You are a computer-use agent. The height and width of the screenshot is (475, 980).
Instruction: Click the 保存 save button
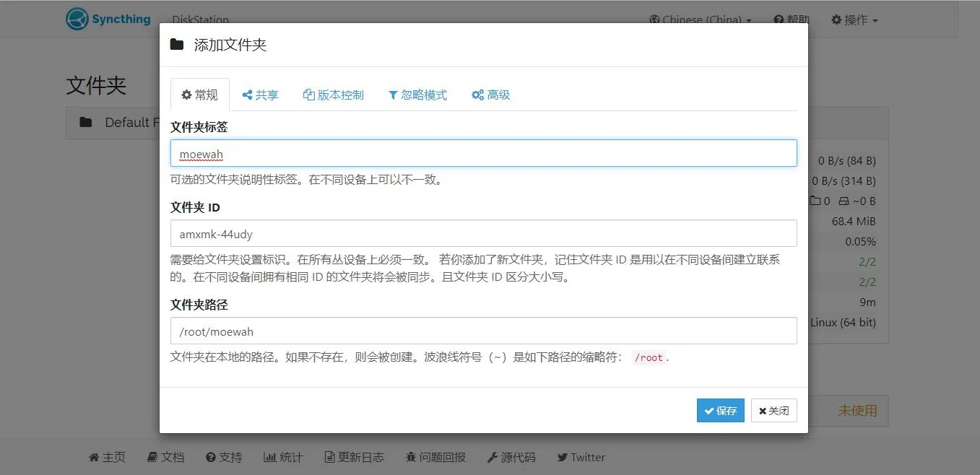pos(721,410)
